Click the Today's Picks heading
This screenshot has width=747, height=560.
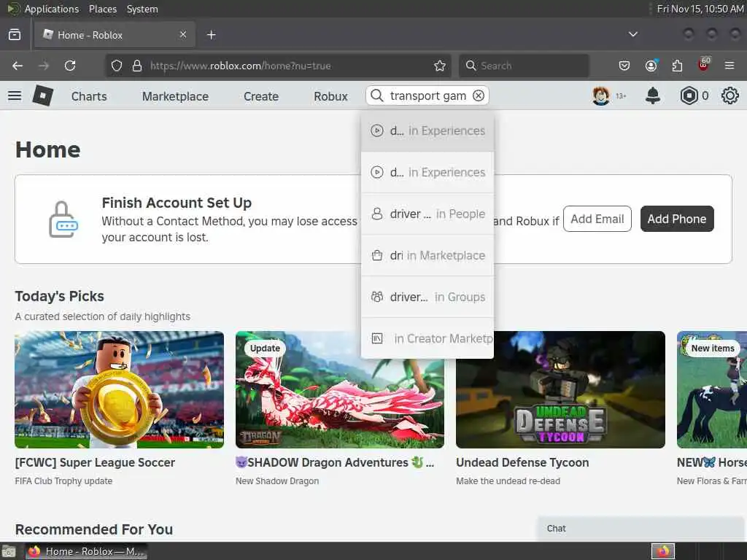tap(60, 296)
